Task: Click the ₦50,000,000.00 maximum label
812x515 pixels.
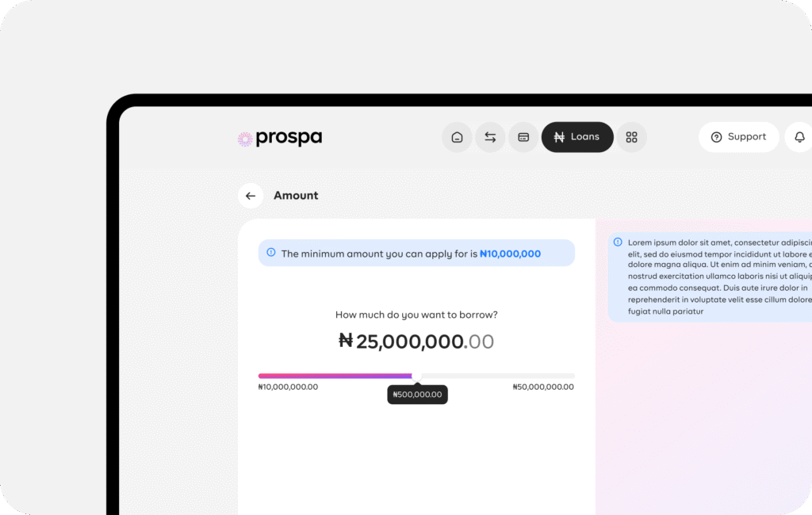Action: [x=543, y=387]
